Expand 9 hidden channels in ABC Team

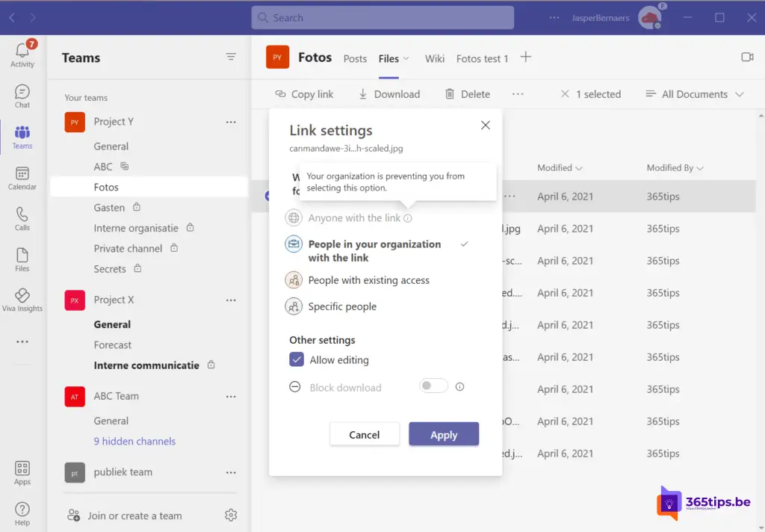[x=134, y=441]
